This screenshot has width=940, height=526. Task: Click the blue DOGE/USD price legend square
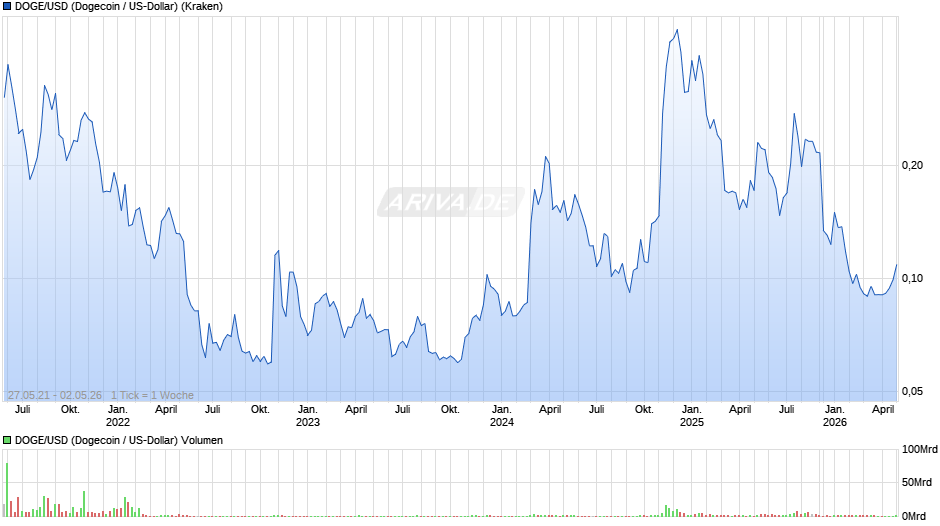(x=7, y=7)
